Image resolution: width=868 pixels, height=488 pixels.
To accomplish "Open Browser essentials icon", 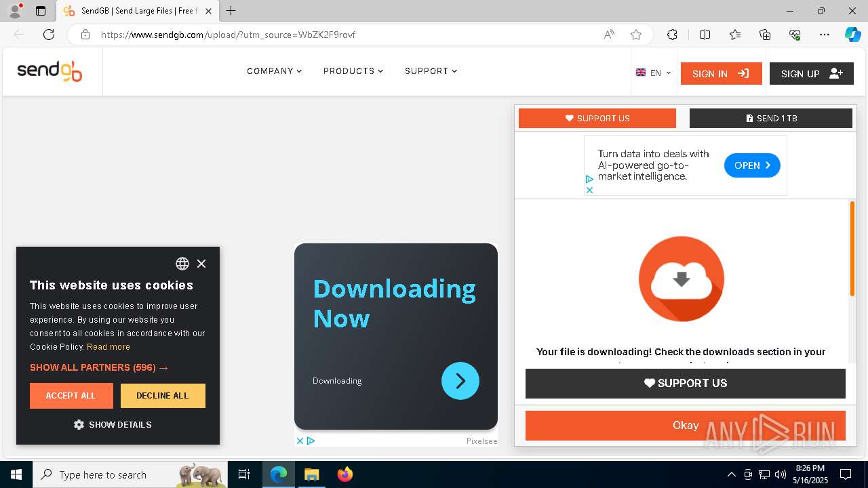I will (x=795, y=35).
